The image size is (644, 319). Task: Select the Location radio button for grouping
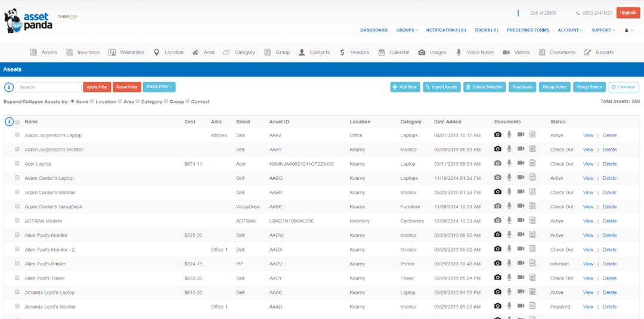coord(92,101)
